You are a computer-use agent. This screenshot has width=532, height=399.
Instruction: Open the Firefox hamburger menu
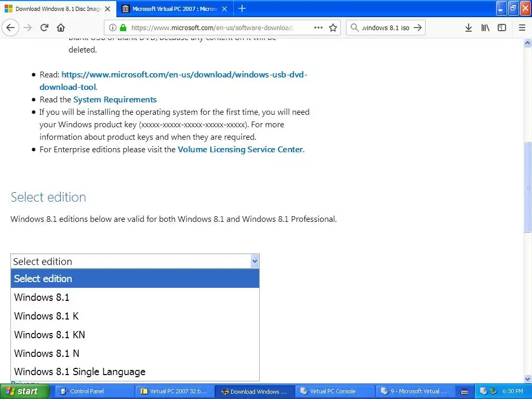pos(522,28)
